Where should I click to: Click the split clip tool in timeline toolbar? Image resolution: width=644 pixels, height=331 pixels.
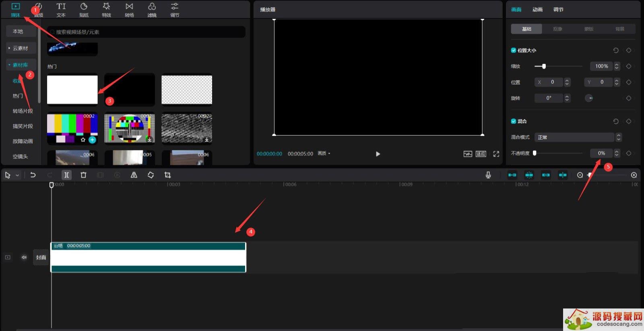pyautogui.click(x=66, y=175)
